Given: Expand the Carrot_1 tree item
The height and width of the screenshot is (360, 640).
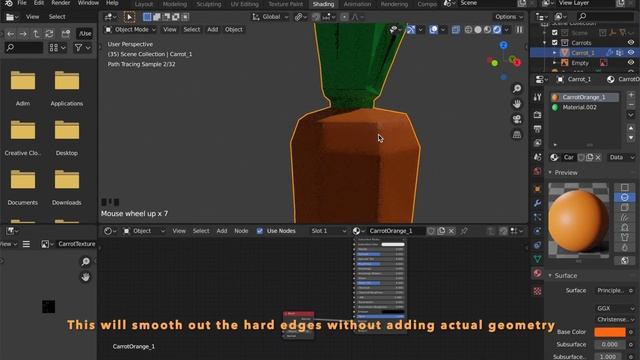Looking at the screenshot, I should point(555,53).
